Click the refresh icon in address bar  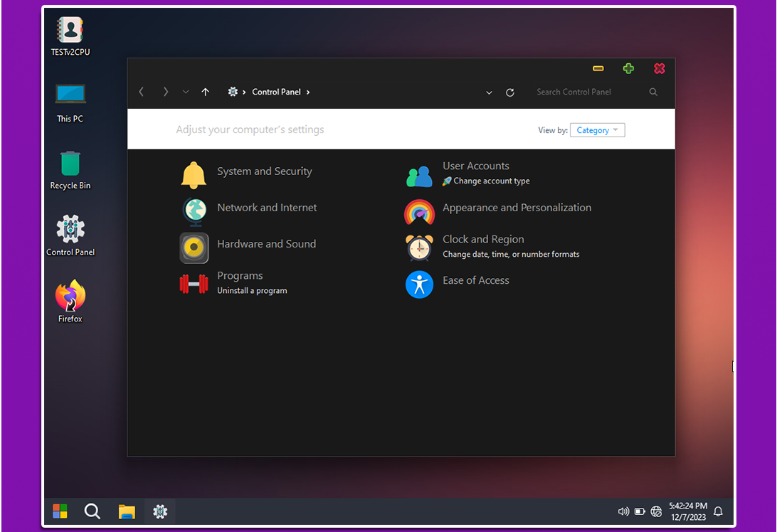coord(509,92)
